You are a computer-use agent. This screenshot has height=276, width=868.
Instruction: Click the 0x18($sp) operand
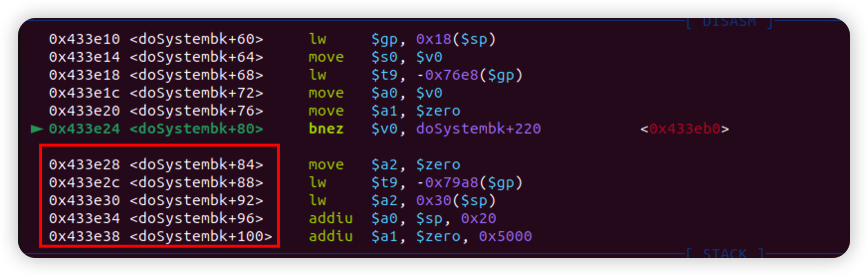click(456, 39)
